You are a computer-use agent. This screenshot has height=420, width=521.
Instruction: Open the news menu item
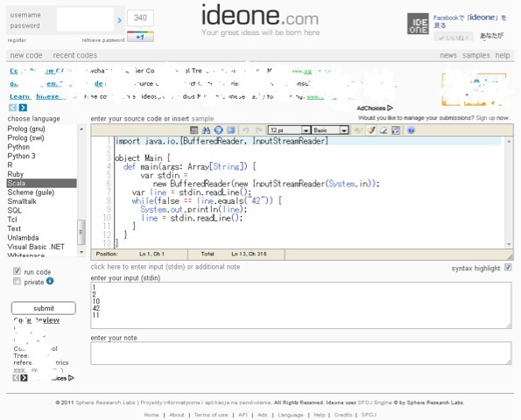click(x=448, y=55)
